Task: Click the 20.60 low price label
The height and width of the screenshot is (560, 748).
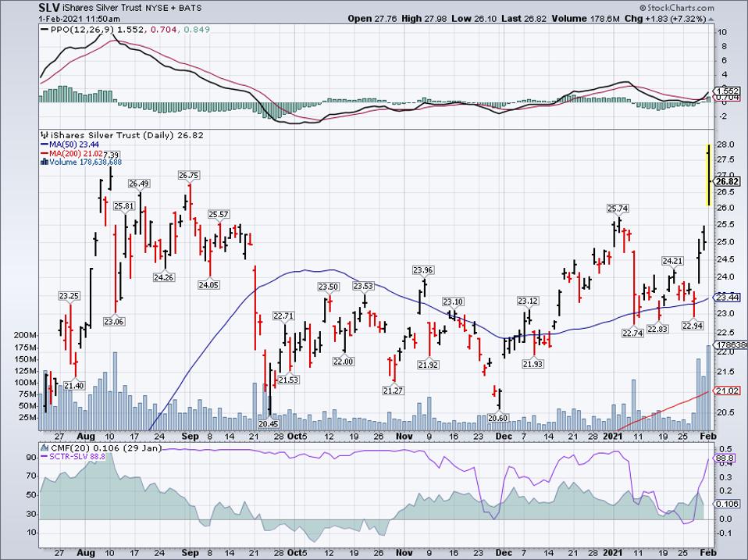Action: click(x=497, y=418)
